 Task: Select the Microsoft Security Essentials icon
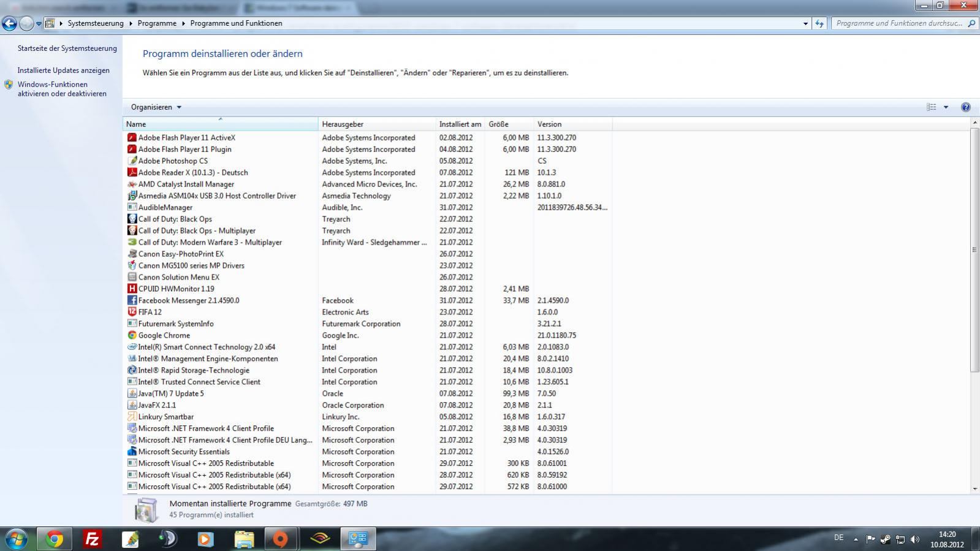(132, 452)
